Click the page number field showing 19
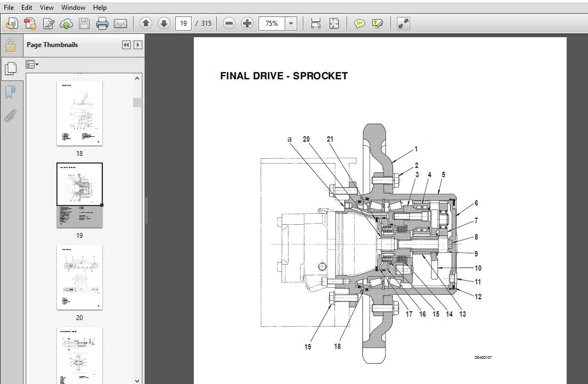This screenshot has width=588, height=384. click(x=183, y=24)
